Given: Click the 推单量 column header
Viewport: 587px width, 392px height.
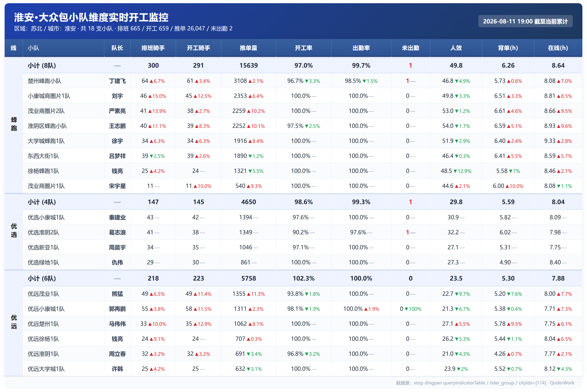Looking at the screenshot, I should [x=248, y=48].
